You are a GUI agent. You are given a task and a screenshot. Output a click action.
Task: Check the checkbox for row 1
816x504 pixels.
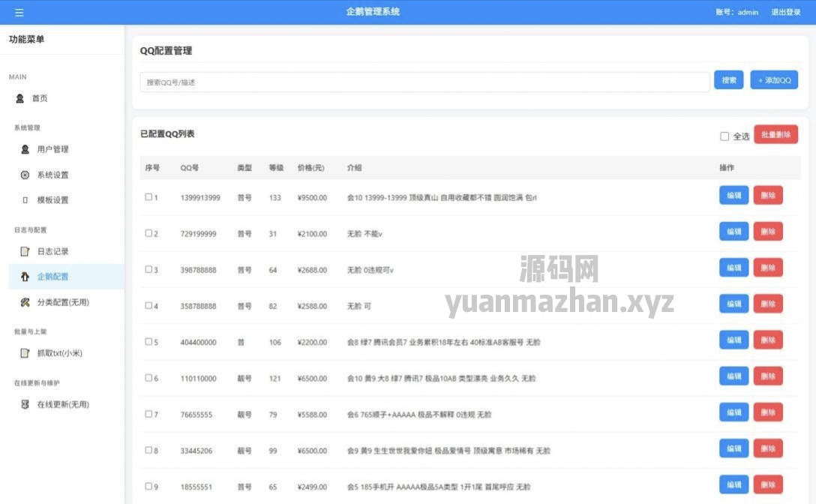148,197
